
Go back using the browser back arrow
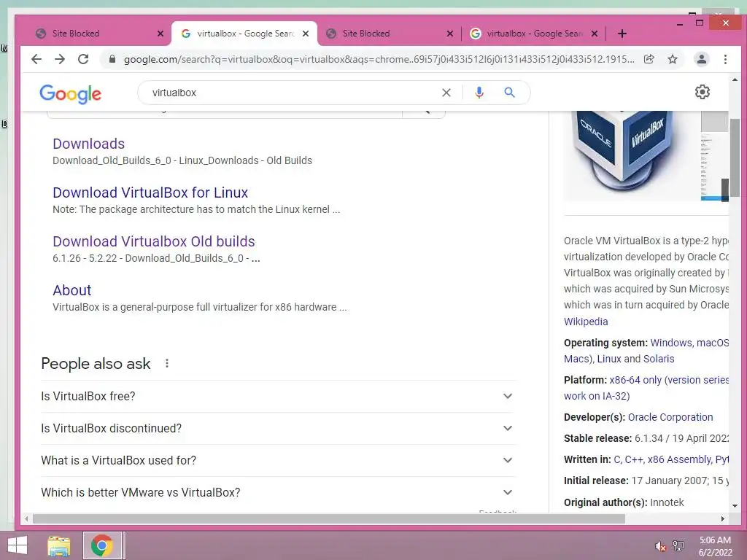coord(36,59)
